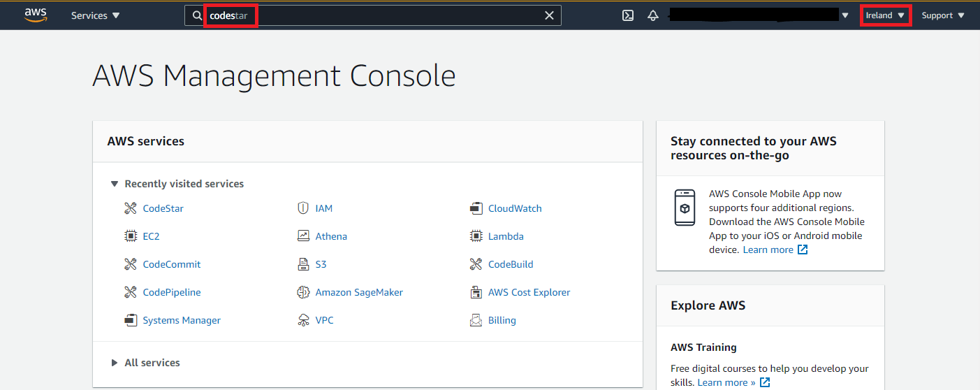Image resolution: width=980 pixels, height=390 pixels.
Task: Click the Athena chart icon
Action: (x=303, y=236)
